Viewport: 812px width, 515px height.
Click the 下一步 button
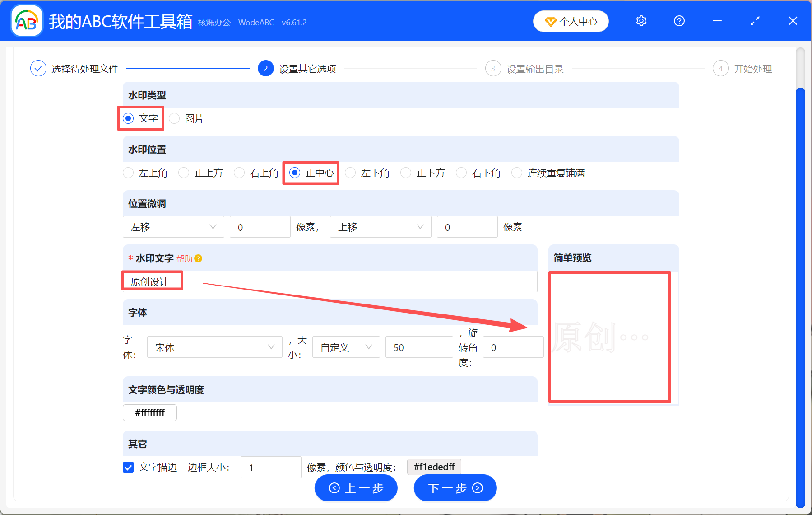[455, 488]
